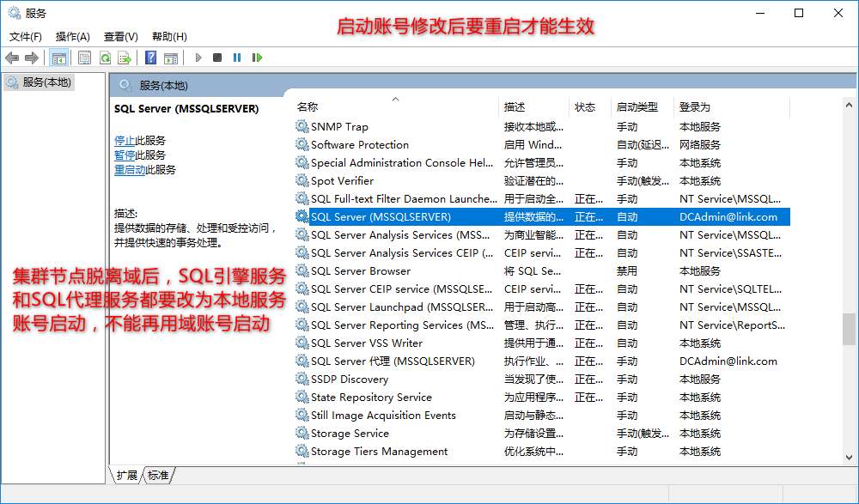
Task: Open the 帮助(H) menu
Action: [169, 37]
